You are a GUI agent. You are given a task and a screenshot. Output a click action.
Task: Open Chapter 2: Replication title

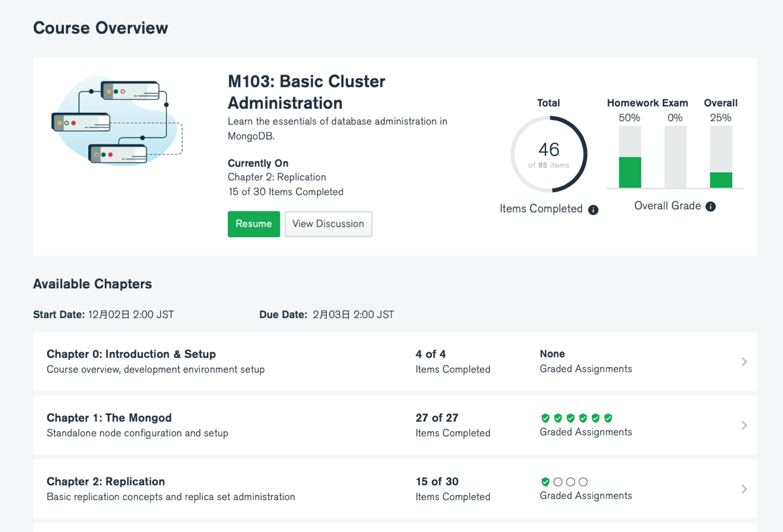click(x=106, y=482)
